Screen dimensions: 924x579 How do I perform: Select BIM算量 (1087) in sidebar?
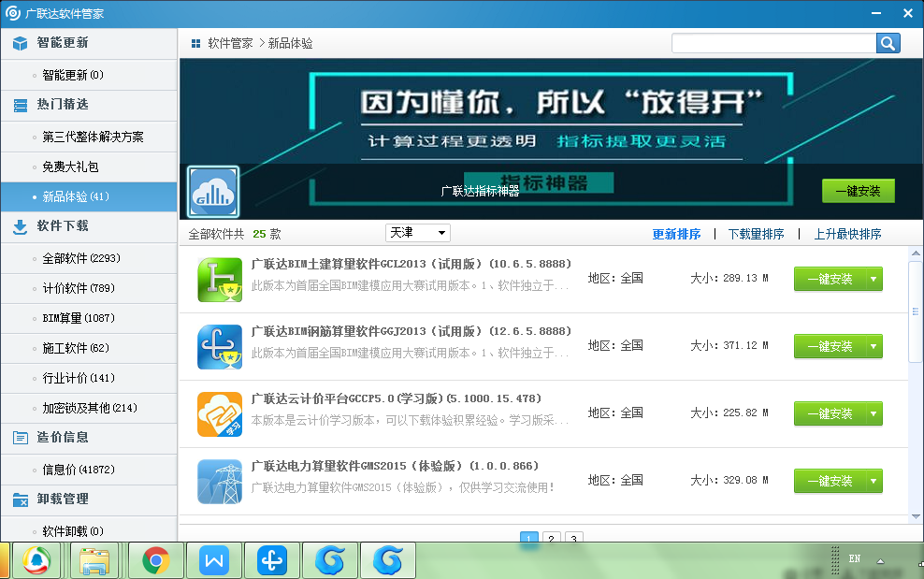coord(89,318)
